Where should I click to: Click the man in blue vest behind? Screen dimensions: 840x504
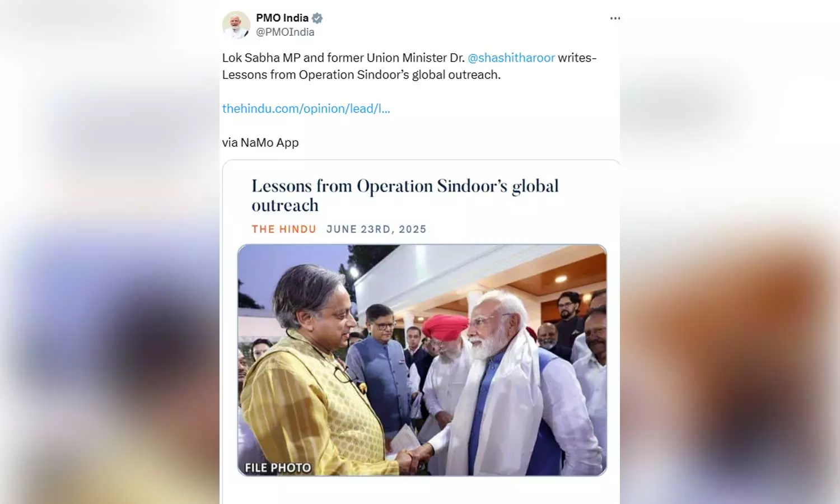click(x=380, y=370)
